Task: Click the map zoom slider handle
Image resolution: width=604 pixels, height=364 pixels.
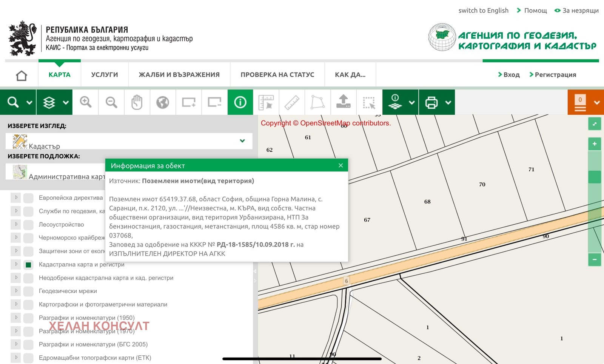Action: tap(595, 177)
